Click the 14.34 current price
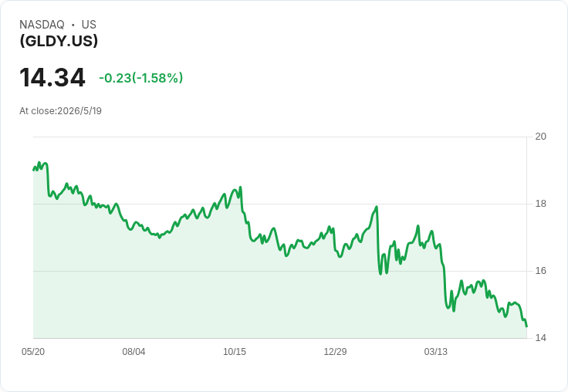Screen dimensions: 568x392 (52, 77)
